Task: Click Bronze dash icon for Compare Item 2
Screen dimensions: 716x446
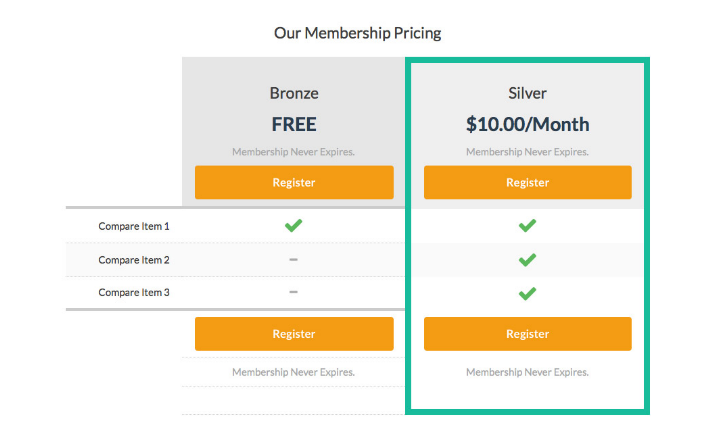Action: click(x=293, y=260)
